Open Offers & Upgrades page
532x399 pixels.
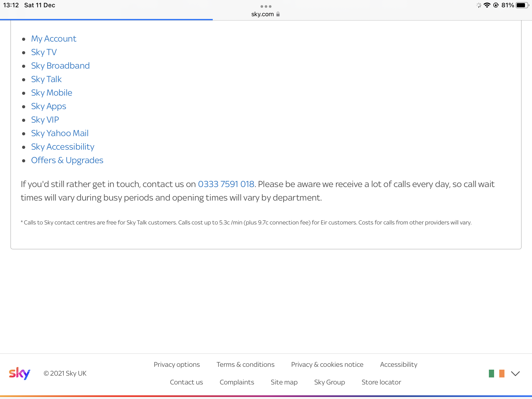coord(67,160)
